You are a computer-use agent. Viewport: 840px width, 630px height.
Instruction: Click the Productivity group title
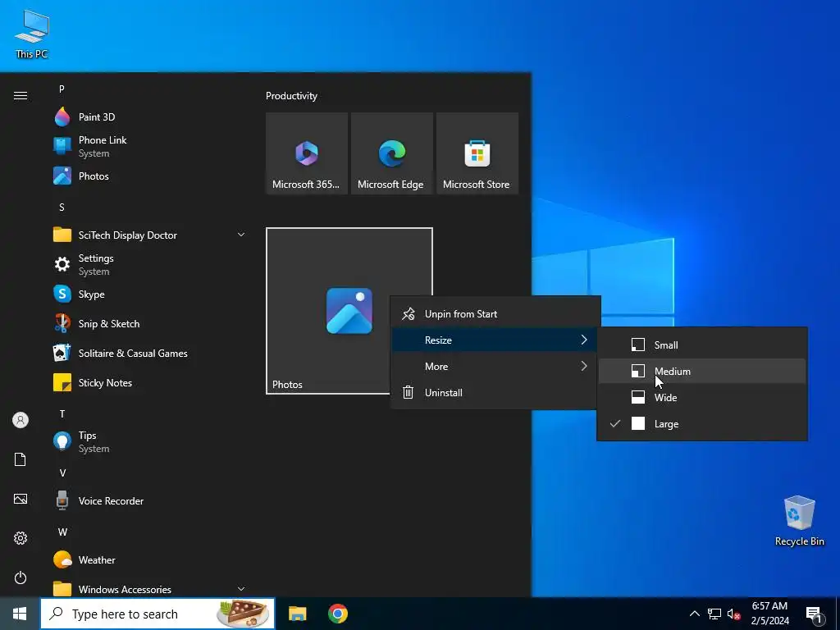291,96
